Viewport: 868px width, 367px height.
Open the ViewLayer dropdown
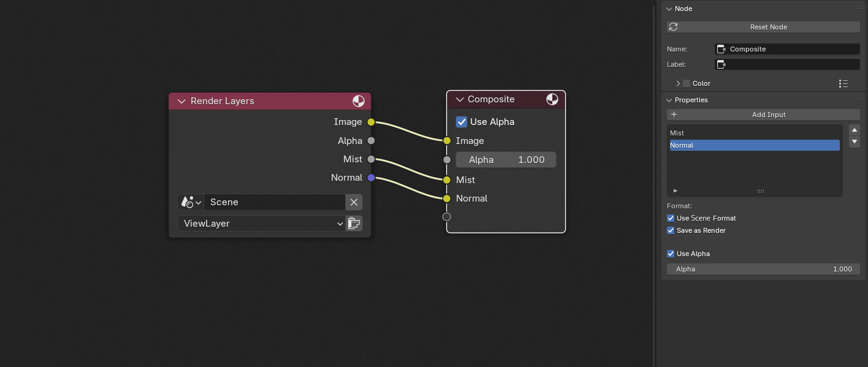pos(261,224)
